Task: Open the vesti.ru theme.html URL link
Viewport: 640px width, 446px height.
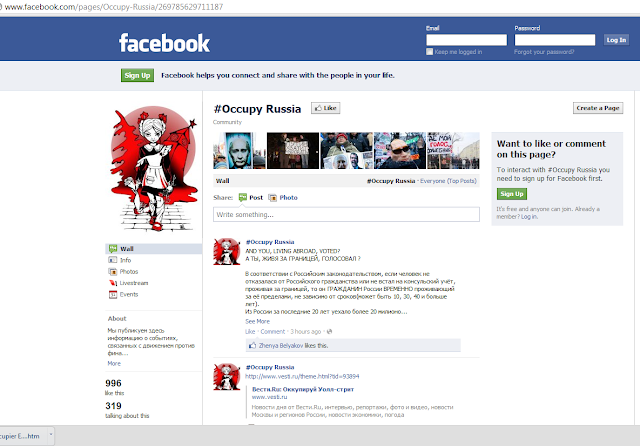Action: pyautogui.click(x=302, y=376)
